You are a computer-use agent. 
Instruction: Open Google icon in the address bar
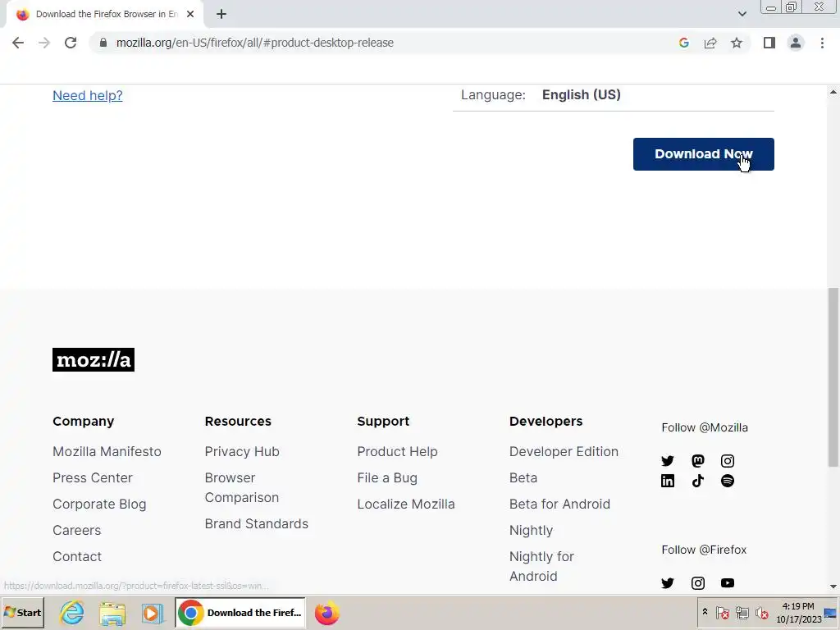coord(683,43)
